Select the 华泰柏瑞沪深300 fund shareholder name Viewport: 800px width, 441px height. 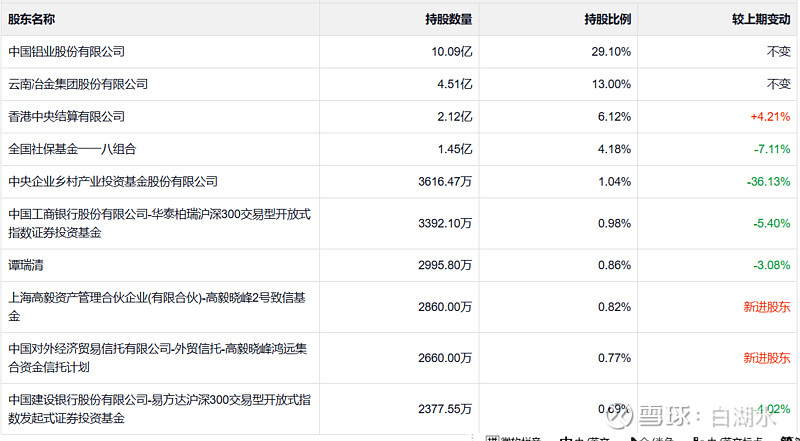click(x=159, y=223)
